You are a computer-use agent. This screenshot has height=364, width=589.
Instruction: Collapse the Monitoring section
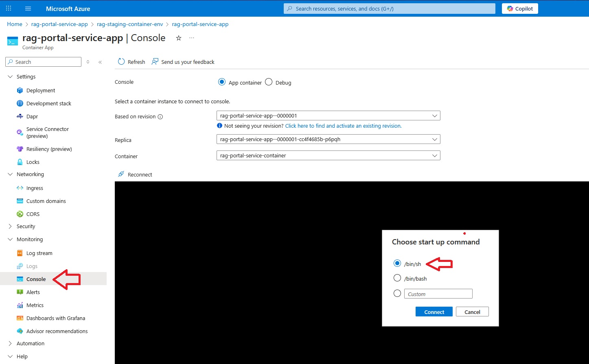click(x=10, y=239)
